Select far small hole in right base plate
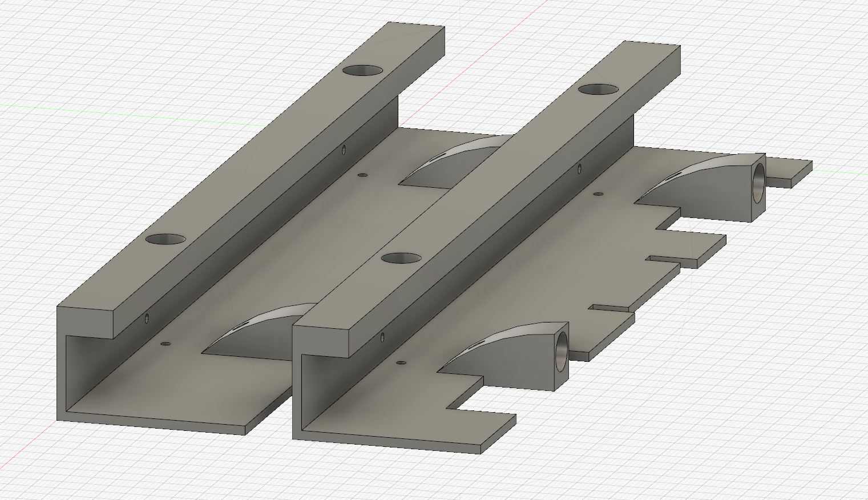The height and width of the screenshot is (500, 868). 598,194
